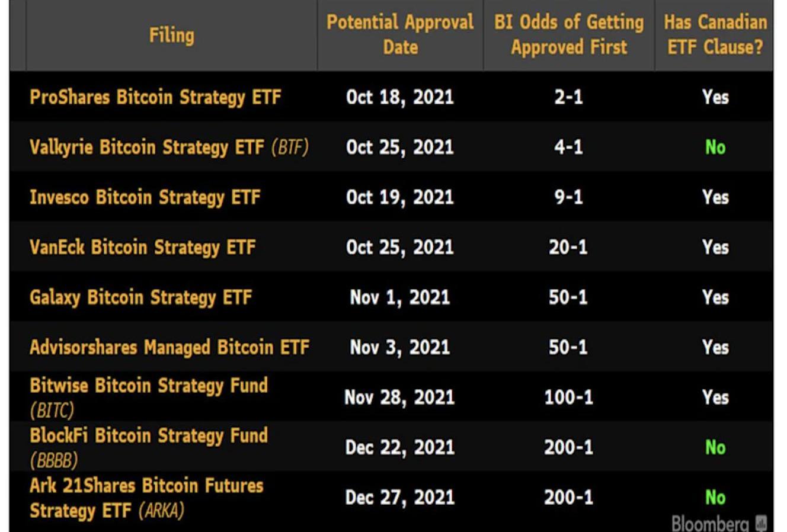Click the Filing column header

coord(171,36)
